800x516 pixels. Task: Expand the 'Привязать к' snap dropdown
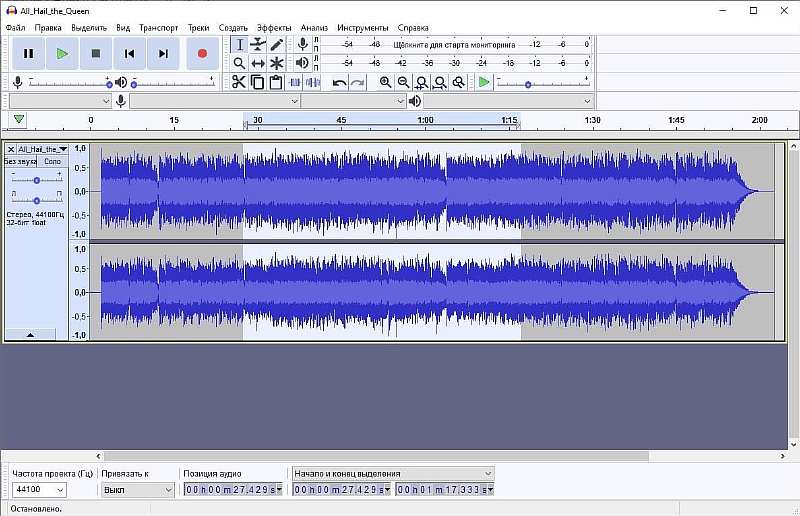point(137,490)
